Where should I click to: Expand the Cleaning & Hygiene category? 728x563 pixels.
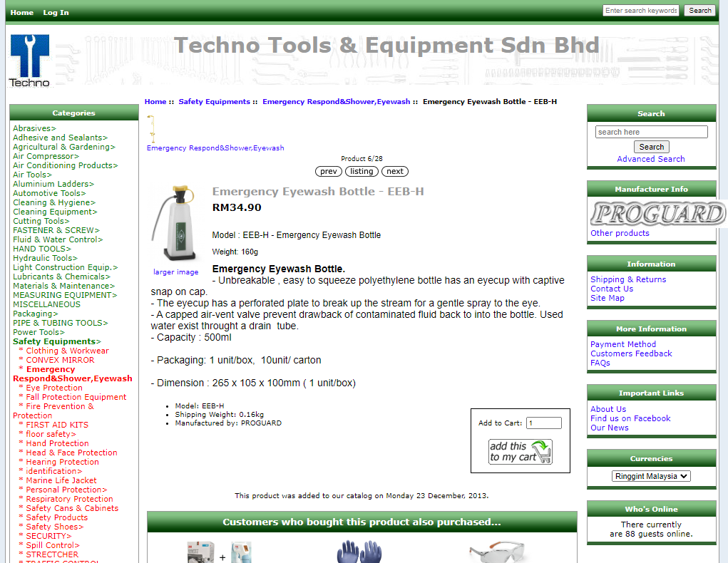click(54, 202)
